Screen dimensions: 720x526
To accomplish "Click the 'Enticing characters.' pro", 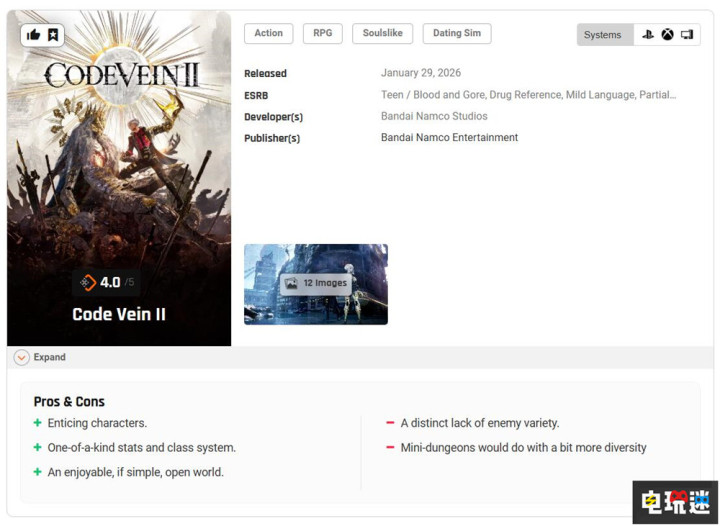I will (x=97, y=423).
